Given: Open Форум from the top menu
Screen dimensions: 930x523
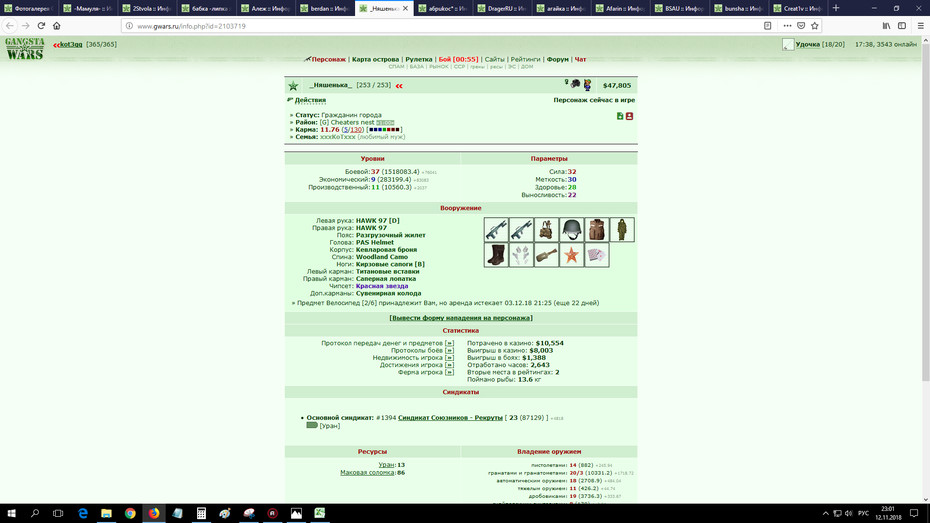Looking at the screenshot, I should pyautogui.click(x=558, y=59).
